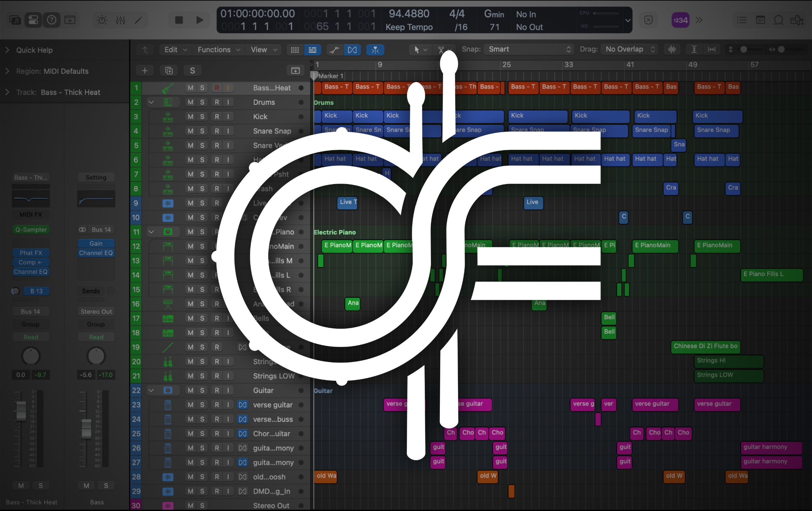Open the Loop Browser icon
Screen dimensions: 812x511
click(778, 20)
